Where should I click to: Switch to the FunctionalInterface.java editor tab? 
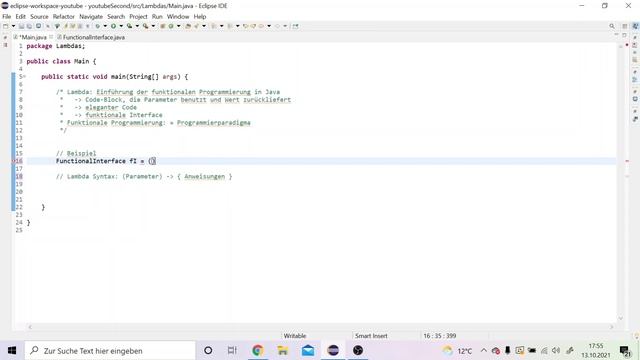pos(91,37)
